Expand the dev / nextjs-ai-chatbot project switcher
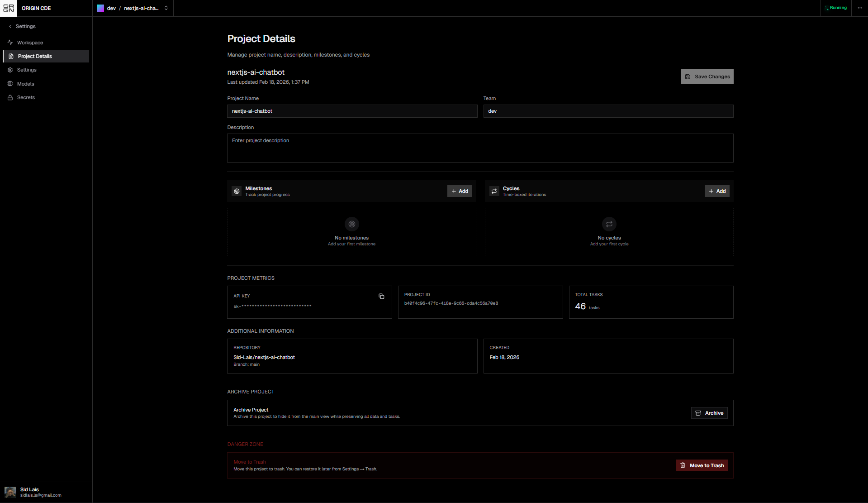Screen dimensions: 868x503 (x=166, y=8)
